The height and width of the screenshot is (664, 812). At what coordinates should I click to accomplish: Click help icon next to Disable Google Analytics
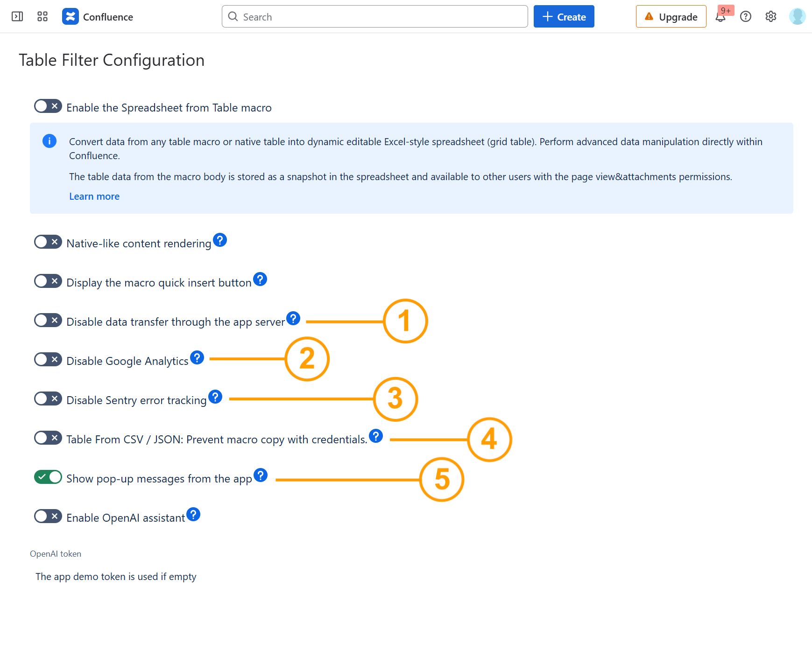point(197,358)
